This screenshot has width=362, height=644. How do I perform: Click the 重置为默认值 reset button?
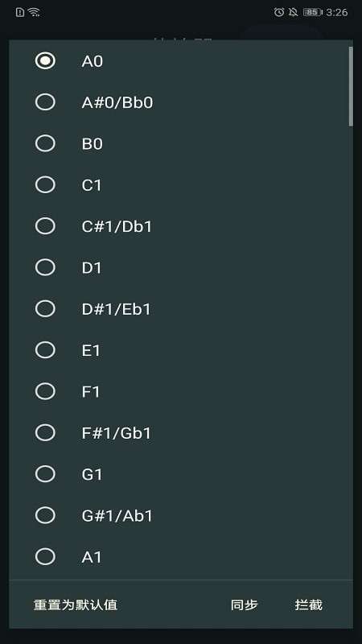click(76, 605)
